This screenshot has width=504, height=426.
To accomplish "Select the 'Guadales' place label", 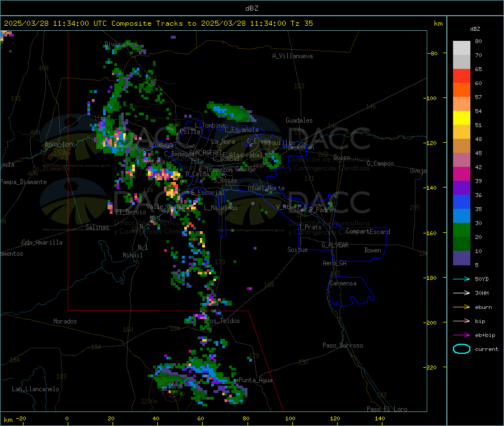I will [x=299, y=120].
